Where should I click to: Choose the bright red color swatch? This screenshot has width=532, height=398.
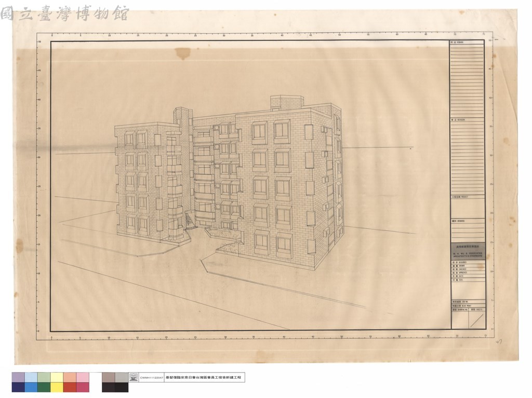tap(70, 388)
